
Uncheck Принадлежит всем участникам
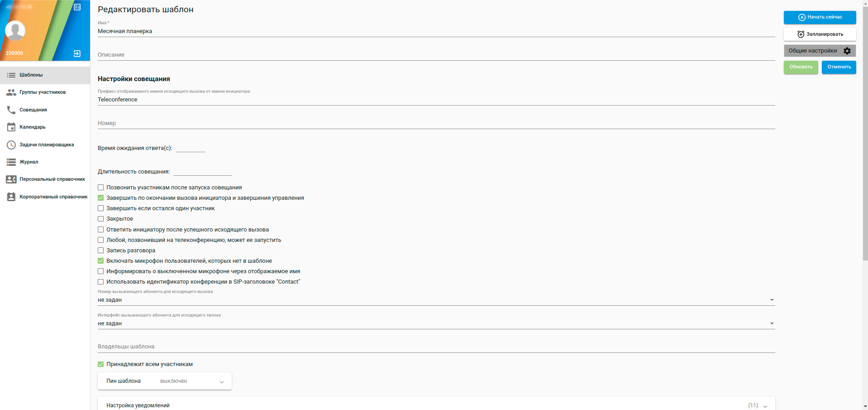[x=101, y=364]
